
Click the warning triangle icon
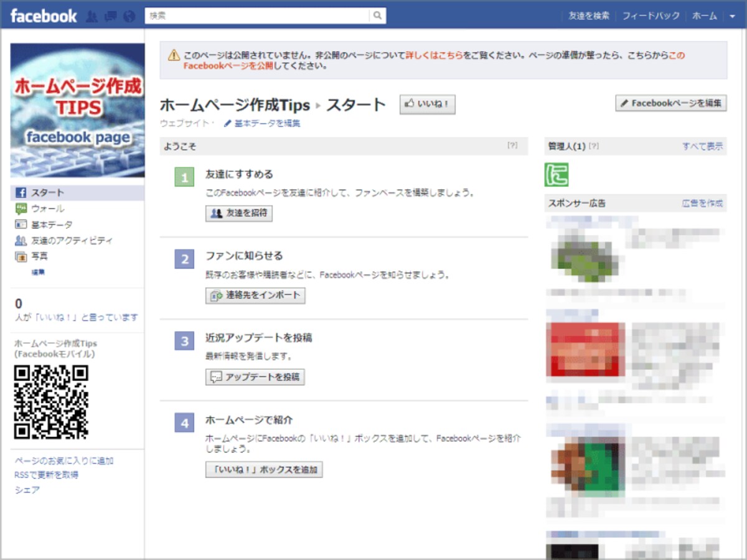174,55
